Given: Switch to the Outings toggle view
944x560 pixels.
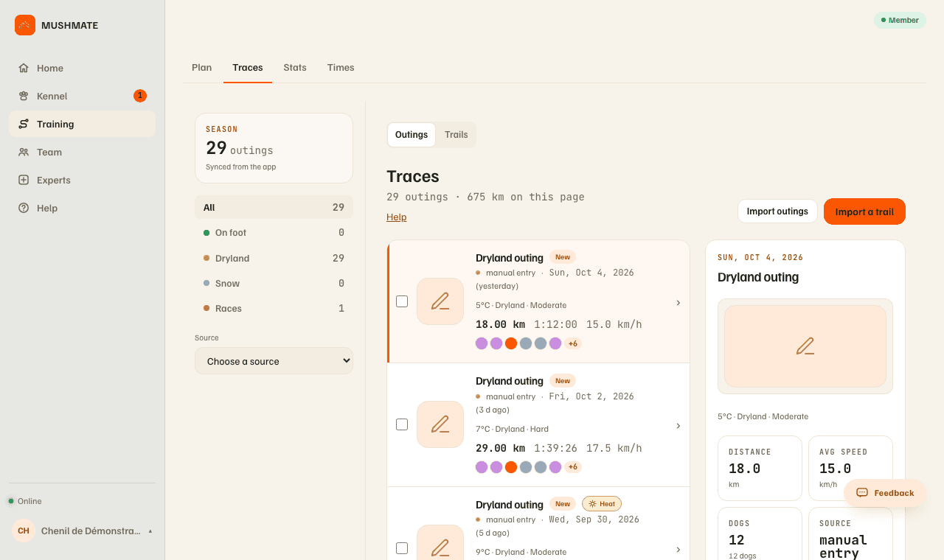Looking at the screenshot, I should pos(412,135).
